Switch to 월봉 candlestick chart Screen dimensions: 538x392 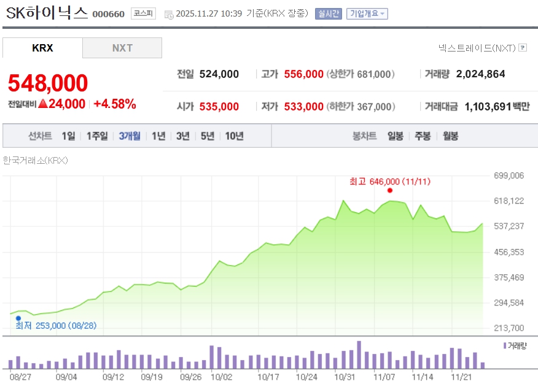pos(450,136)
